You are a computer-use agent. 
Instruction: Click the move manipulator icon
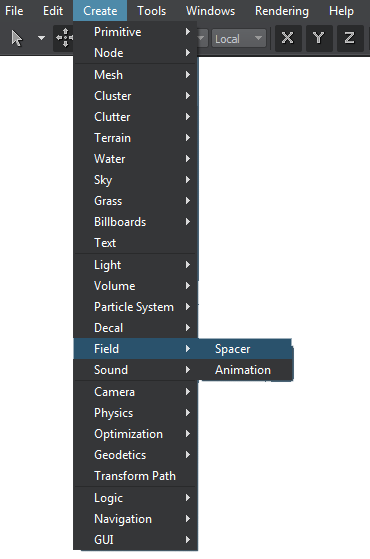64,38
